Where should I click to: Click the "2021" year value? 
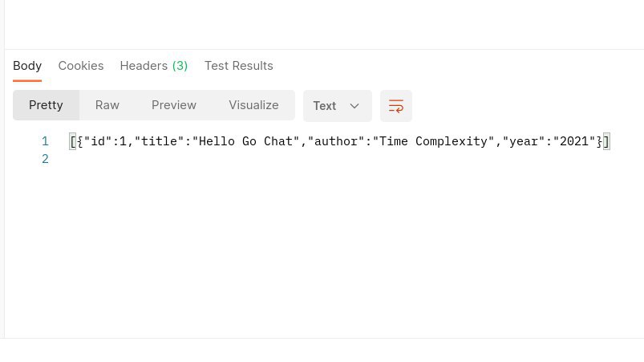tap(573, 142)
